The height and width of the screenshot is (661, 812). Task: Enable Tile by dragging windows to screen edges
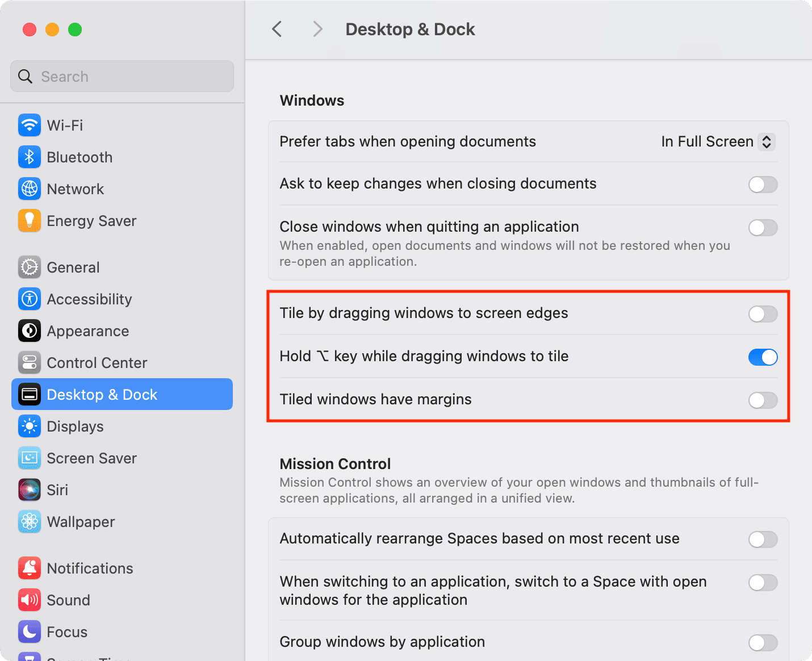763,314
